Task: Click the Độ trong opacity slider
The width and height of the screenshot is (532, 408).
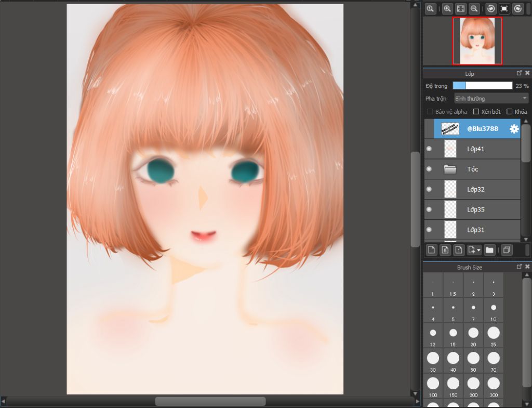Action: click(x=482, y=86)
